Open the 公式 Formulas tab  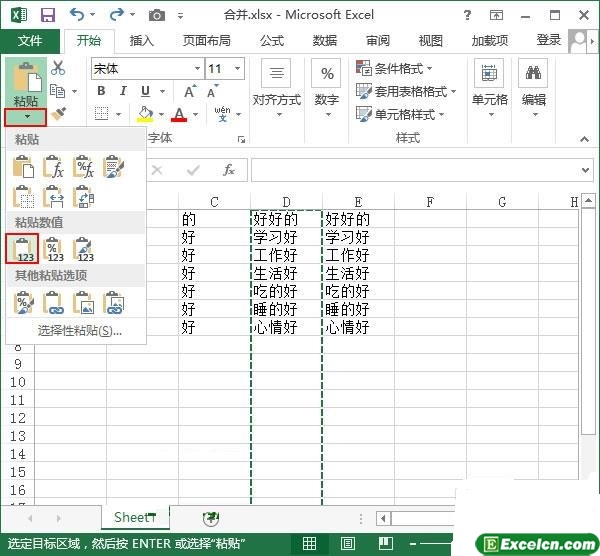coord(272,41)
